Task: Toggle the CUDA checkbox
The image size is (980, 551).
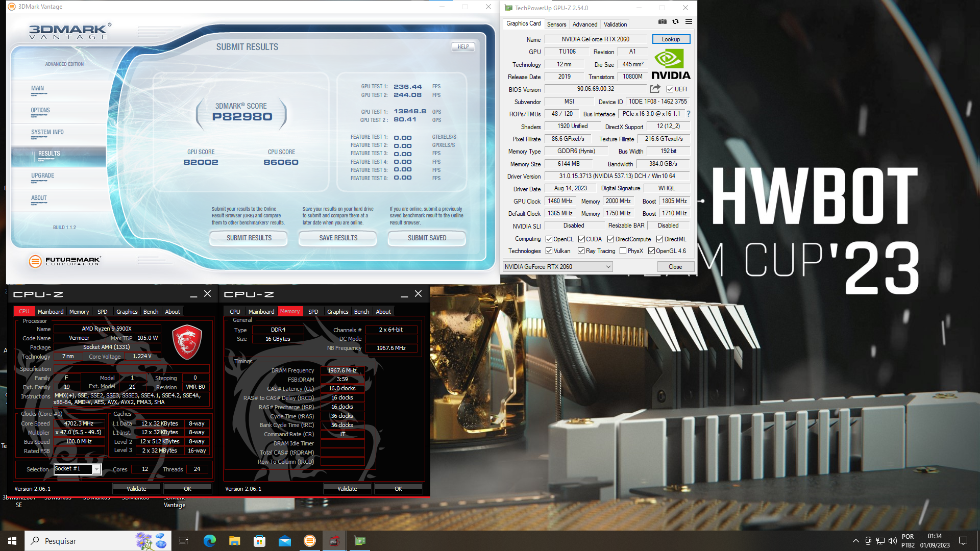Action: point(581,239)
